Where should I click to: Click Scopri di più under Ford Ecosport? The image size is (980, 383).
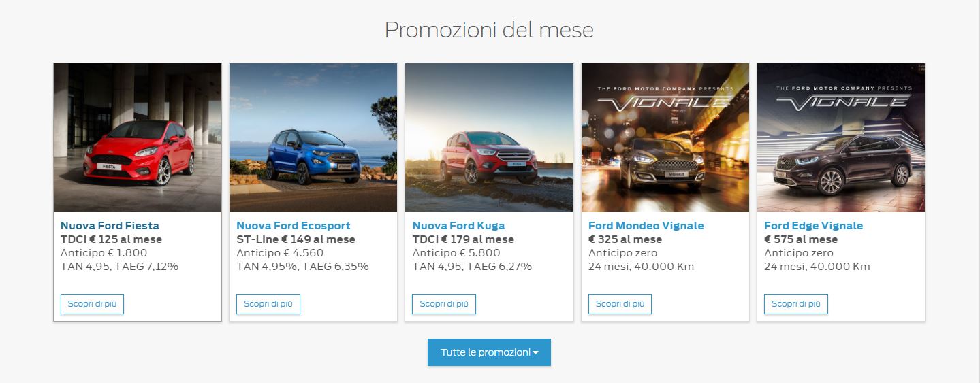coord(268,304)
